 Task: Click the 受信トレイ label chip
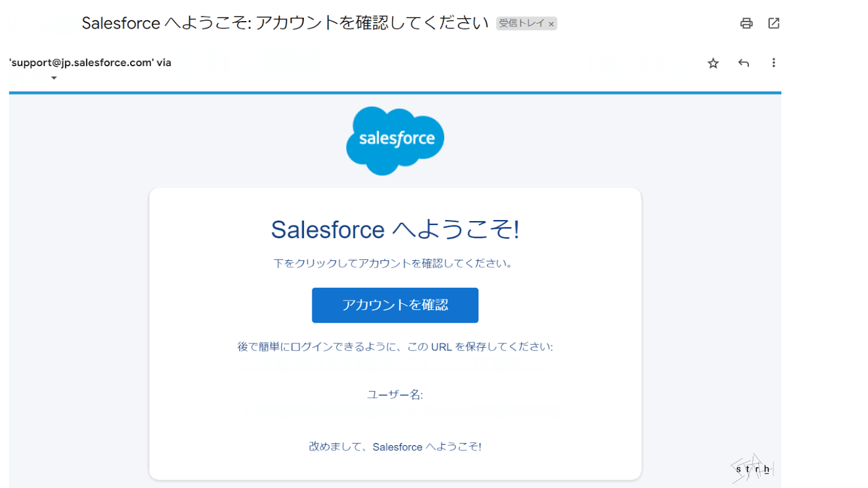click(522, 23)
